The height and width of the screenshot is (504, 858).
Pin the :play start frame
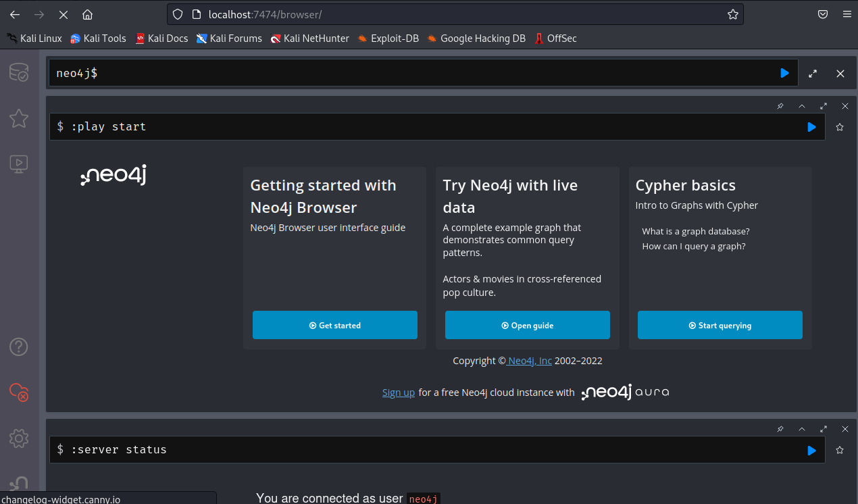pos(780,106)
